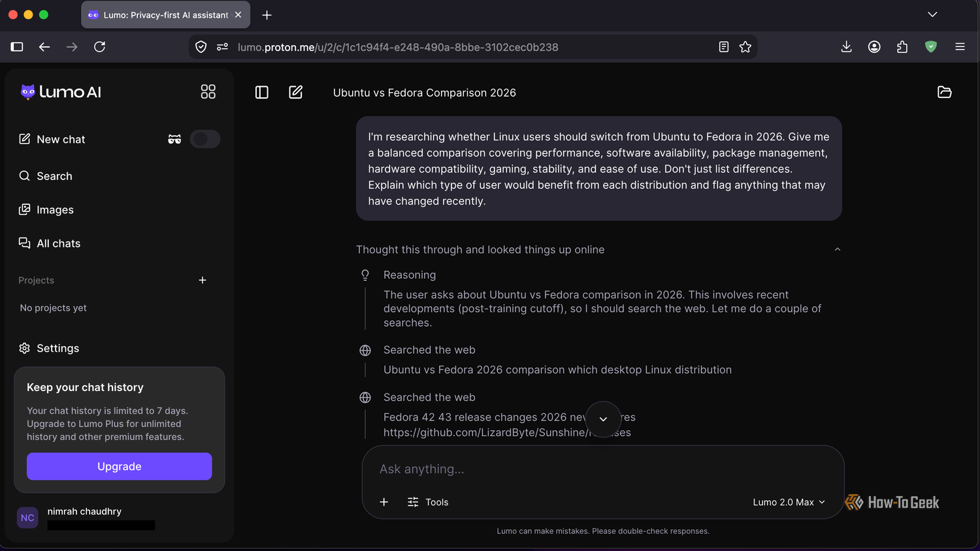Open tracking protection shield in address bar

click(201, 47)
